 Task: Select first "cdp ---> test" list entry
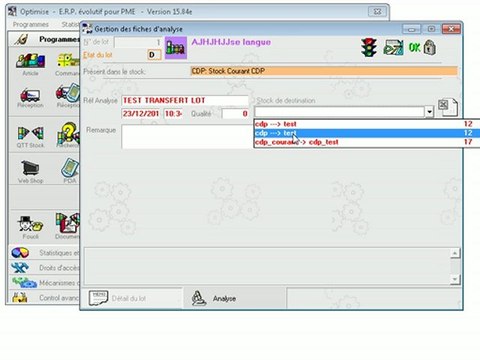tap(367, 124)
